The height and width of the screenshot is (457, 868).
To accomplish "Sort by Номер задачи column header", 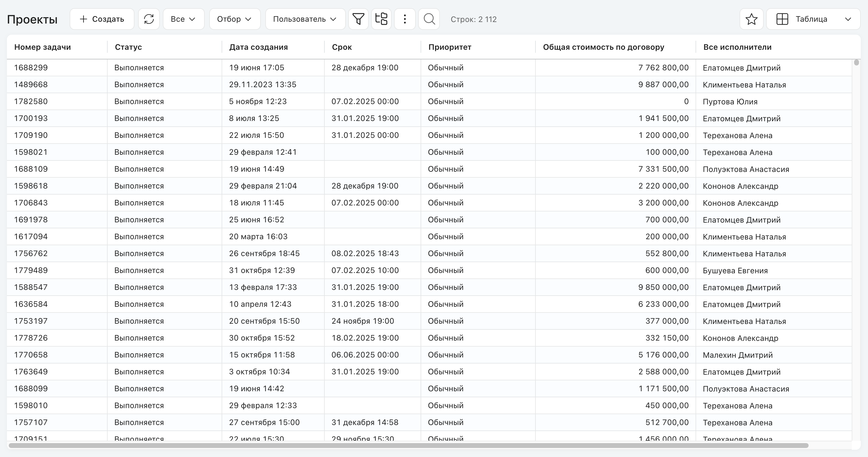I will pos(43,47).
